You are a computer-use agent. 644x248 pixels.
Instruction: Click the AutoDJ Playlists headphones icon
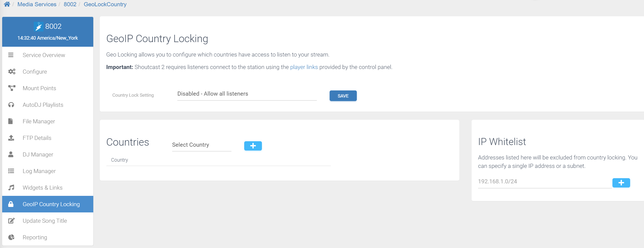11,105
